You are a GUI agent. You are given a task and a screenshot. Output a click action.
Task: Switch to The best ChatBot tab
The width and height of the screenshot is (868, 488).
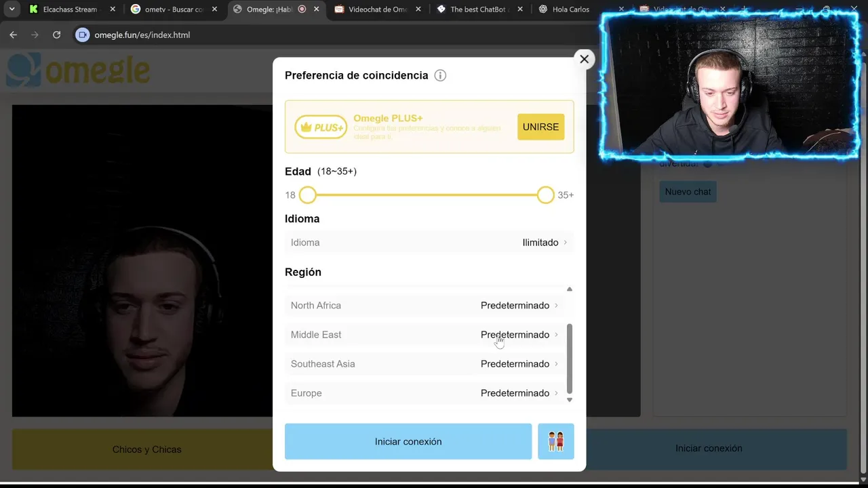[479, 9]
